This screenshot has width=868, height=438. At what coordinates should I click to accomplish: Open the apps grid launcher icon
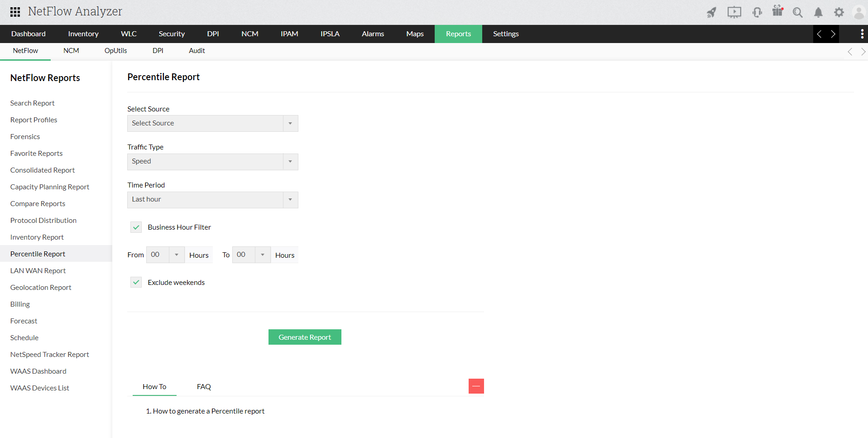(x=15, y=12)
